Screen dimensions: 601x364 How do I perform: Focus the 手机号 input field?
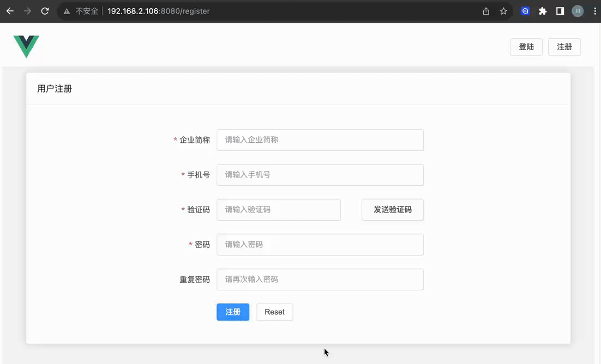pyautogui.click(x=320, y=175)
